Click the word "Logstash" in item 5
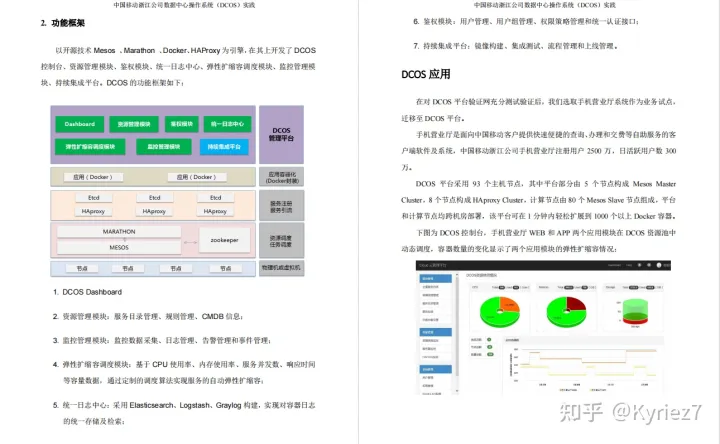 195,405
